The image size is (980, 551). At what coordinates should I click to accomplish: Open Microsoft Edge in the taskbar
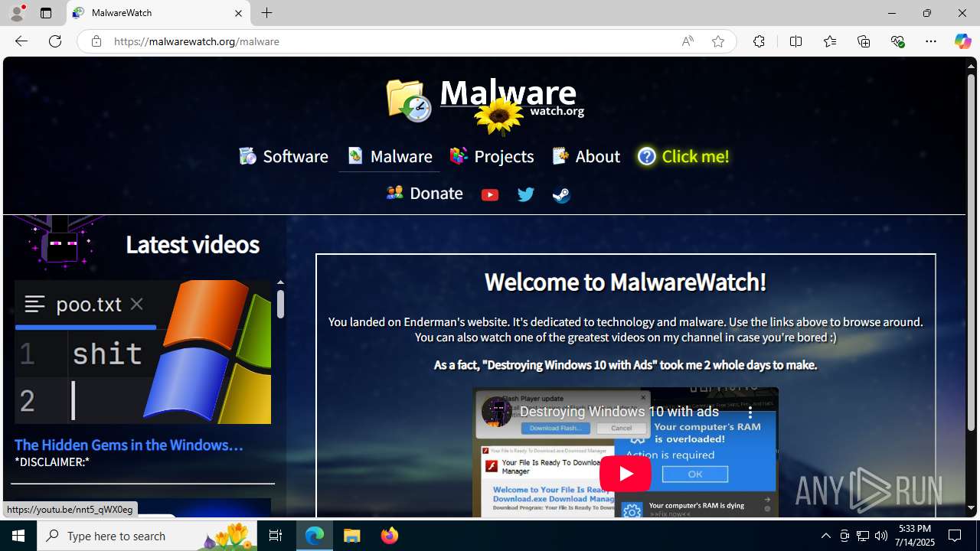315,536
